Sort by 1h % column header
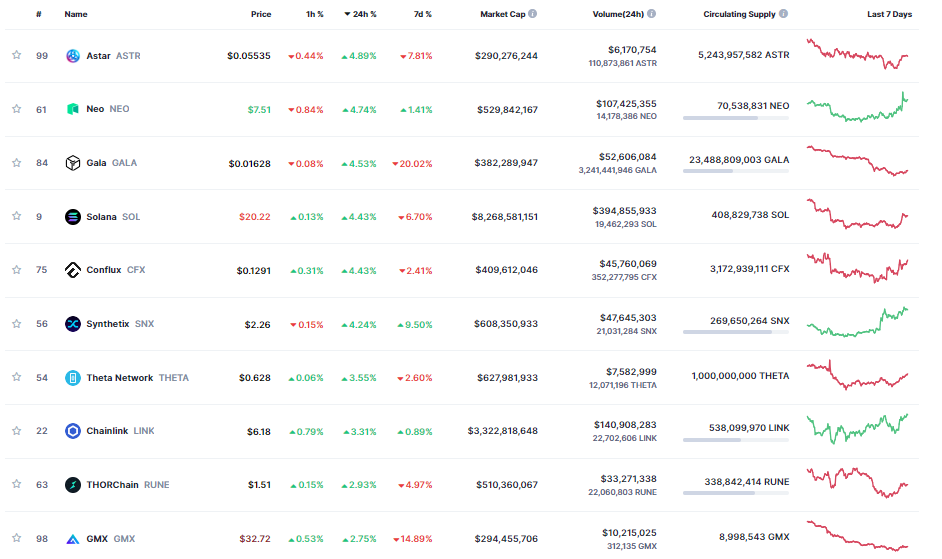This screenshot has width=942, height=559. (x=315, y=14)
